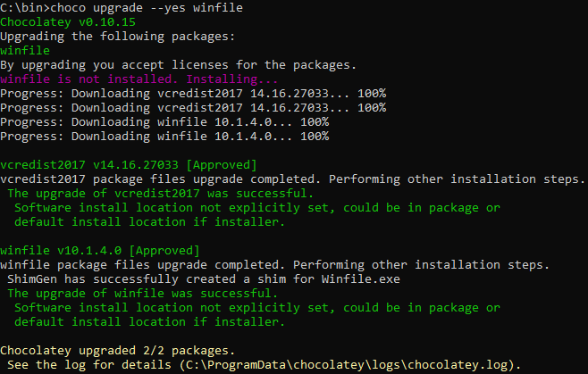This screenshot has width=588, height=374.
Task: Click 'vcredist2017 package files upgrade completed' line
Action: (292, 179)
